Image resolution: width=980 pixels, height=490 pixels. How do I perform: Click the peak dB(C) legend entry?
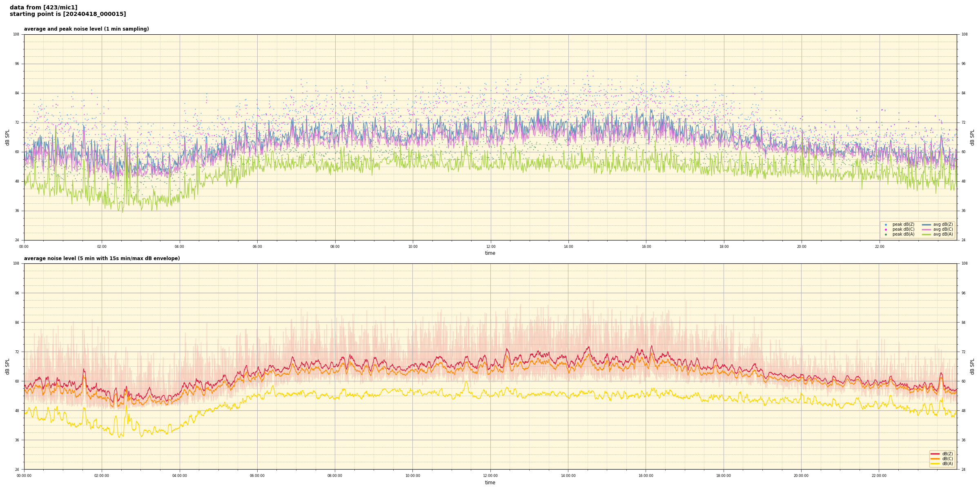[903, 229]
